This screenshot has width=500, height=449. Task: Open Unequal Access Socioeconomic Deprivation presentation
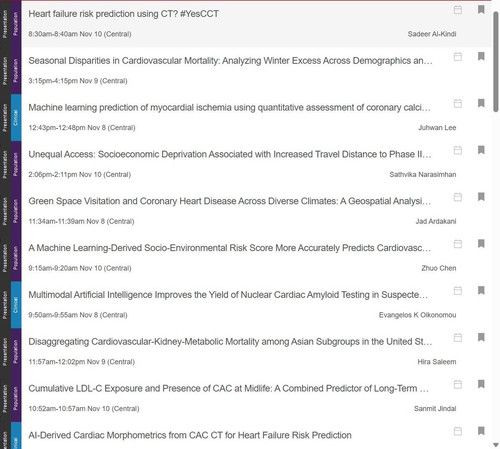point(230,154)
